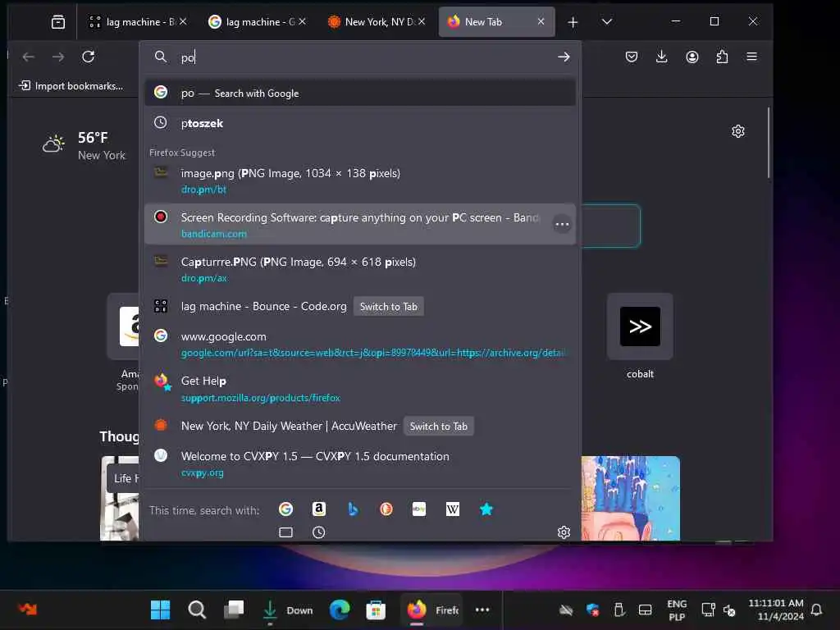Search only in Bookmarks star icon

486,509
